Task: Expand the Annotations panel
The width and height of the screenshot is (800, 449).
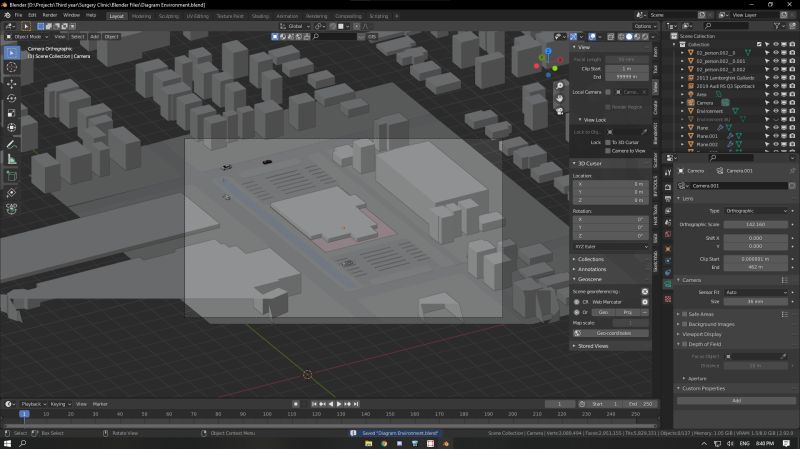Action: (x=592, y=269)
